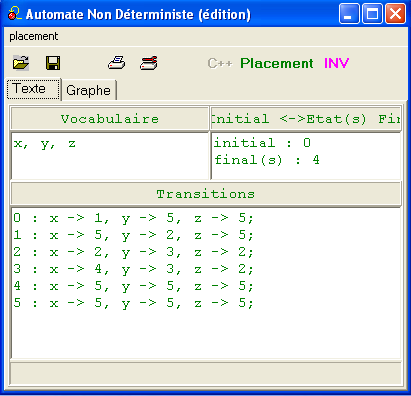Click the line "final(s) : 4"

coord(267,160)
